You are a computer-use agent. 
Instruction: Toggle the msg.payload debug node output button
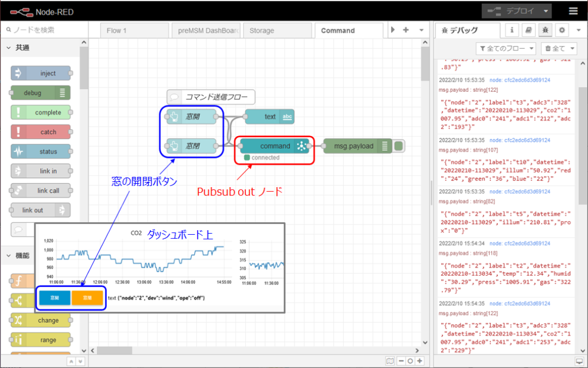[399, 146]
